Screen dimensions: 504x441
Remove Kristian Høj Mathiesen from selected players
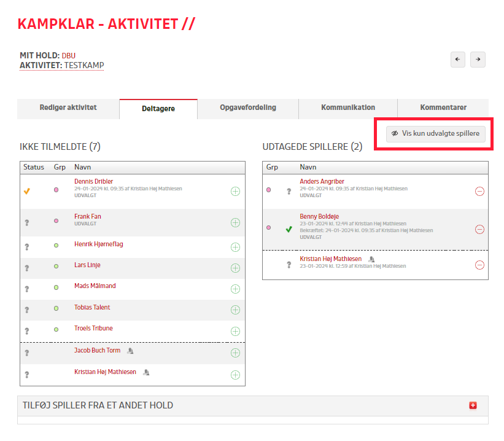479,265
